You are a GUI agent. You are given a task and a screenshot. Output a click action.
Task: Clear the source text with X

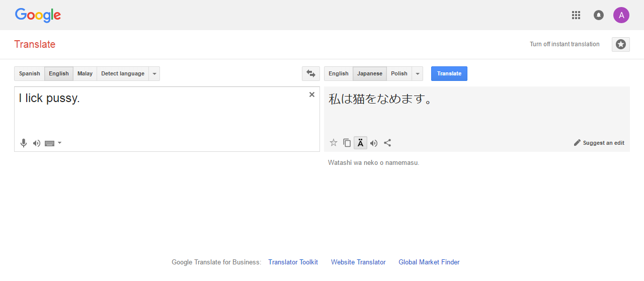click(311, 95)
